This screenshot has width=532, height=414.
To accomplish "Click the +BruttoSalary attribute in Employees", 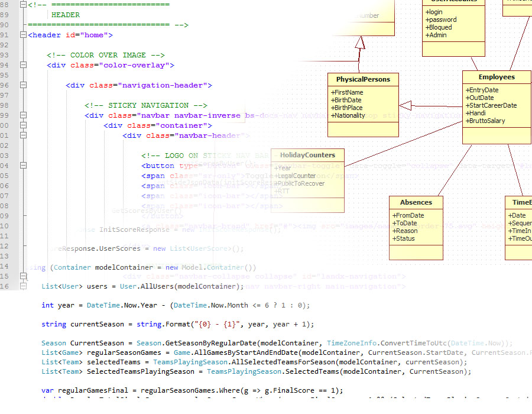I will (x=485, y=121).
